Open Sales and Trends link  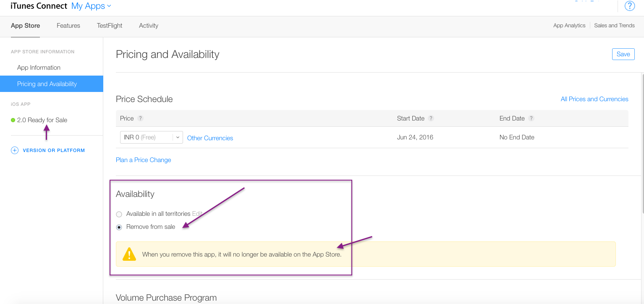tap(614, 26)
